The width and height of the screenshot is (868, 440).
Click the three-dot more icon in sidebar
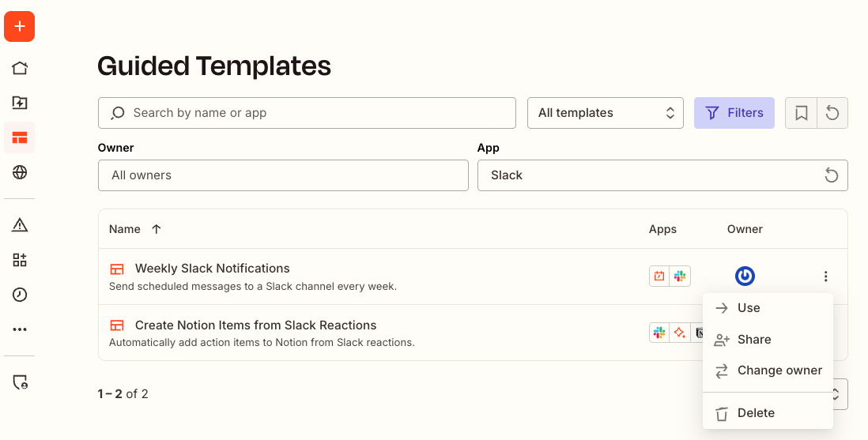point(20,329)
